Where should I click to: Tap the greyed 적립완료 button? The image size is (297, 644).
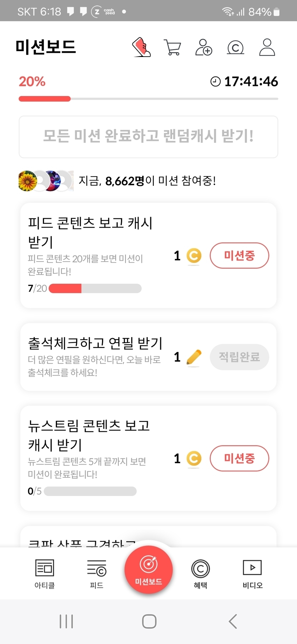[x=239, y=357]
